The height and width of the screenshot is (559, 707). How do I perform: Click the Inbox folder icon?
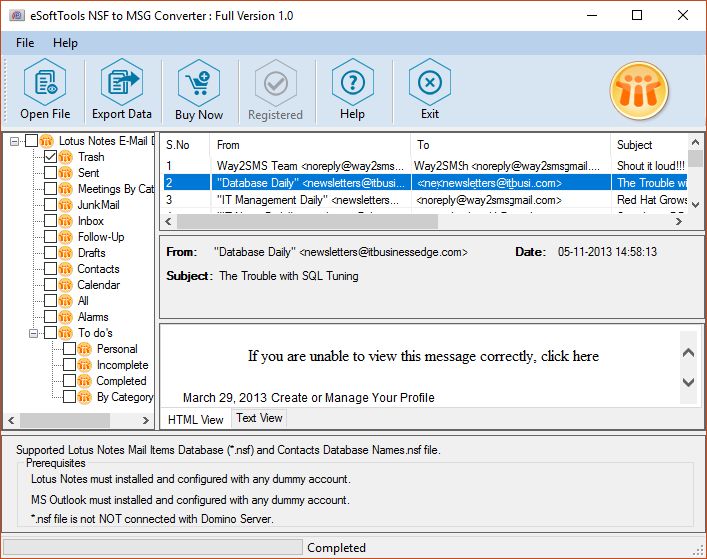pos(65,221)
